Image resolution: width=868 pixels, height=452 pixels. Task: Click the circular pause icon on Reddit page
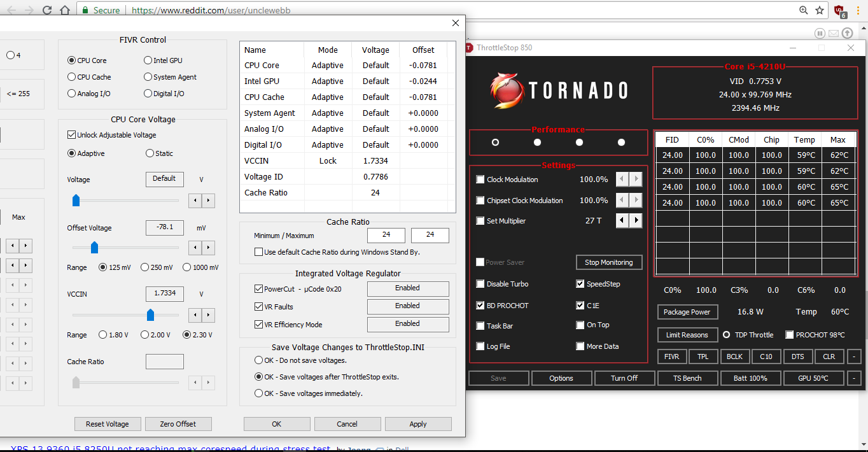coord(820,33)
